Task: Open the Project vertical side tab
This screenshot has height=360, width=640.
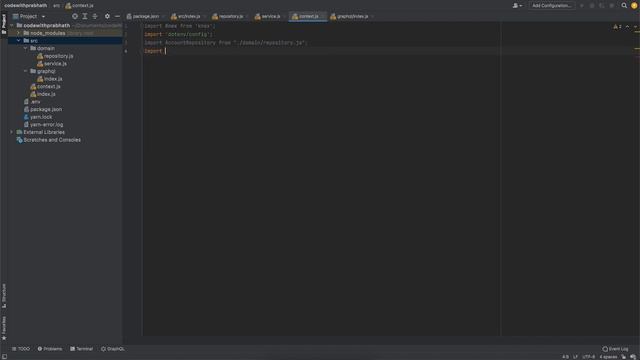Action: (4, 24)
